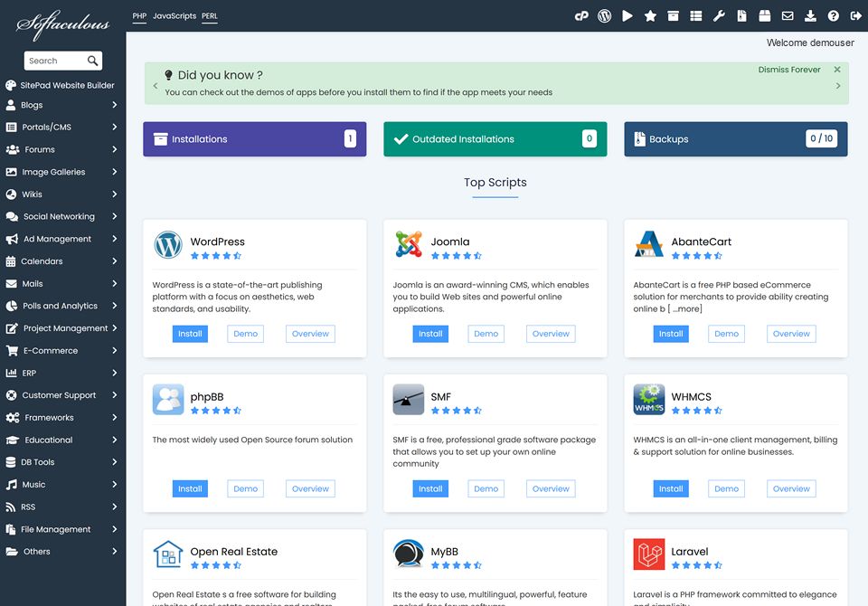
Task: Click the WordPress logo in Top Scripts
Action: [168, 245]
